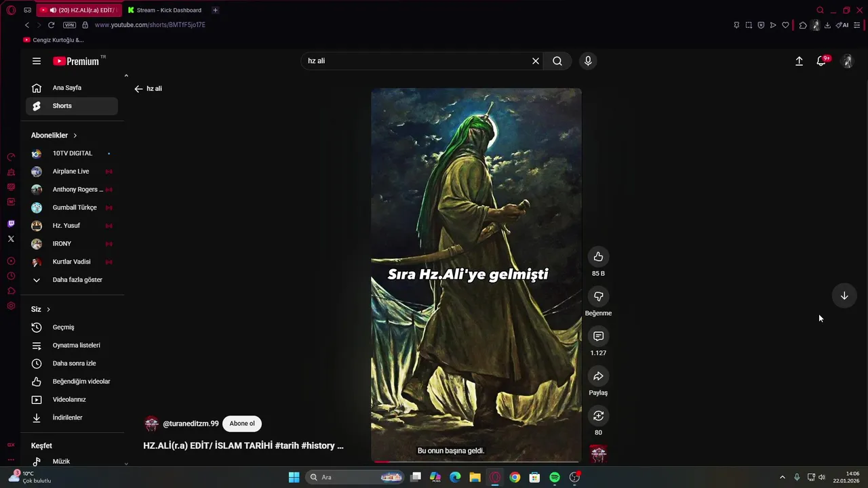Image resolution: width=868 pixels, height=488 pixels.
Task: Open the 10TV DIGITAL channel
Action: 72,153
